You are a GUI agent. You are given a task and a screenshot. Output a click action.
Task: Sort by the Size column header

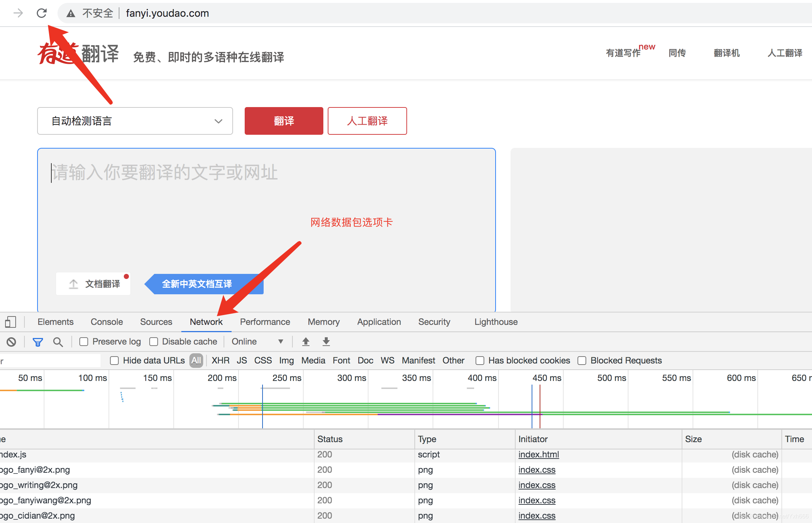pos(732,439)
